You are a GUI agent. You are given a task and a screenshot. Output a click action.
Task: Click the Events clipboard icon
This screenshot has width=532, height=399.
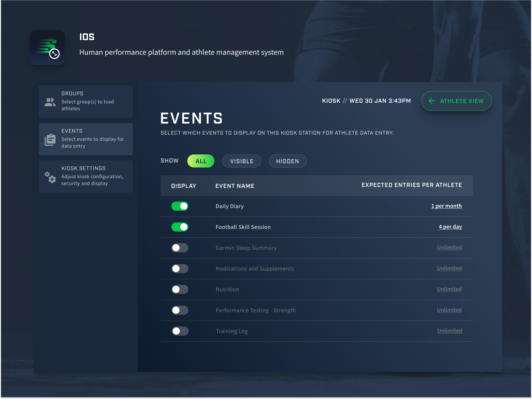pyautogui.click(x=50, y=139)
